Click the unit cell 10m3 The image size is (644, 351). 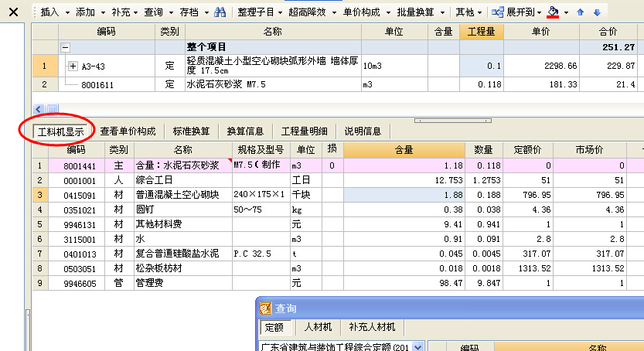[x=394, y=66]
